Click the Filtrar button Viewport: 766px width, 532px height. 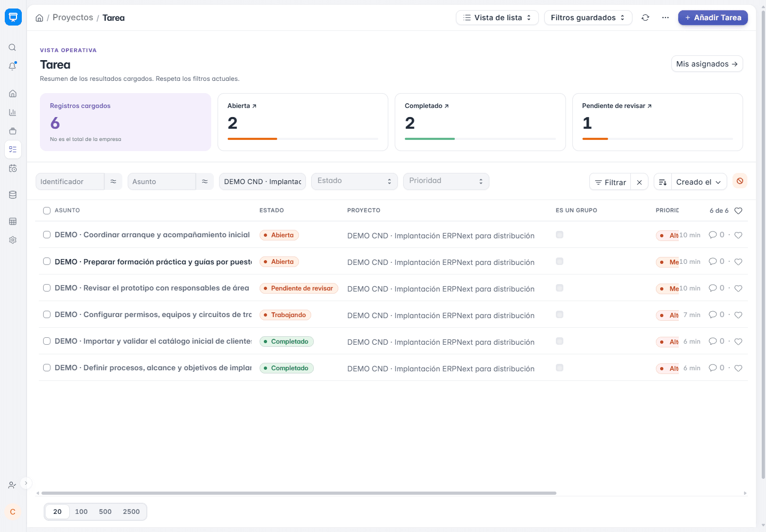click(x=610, y=182)
